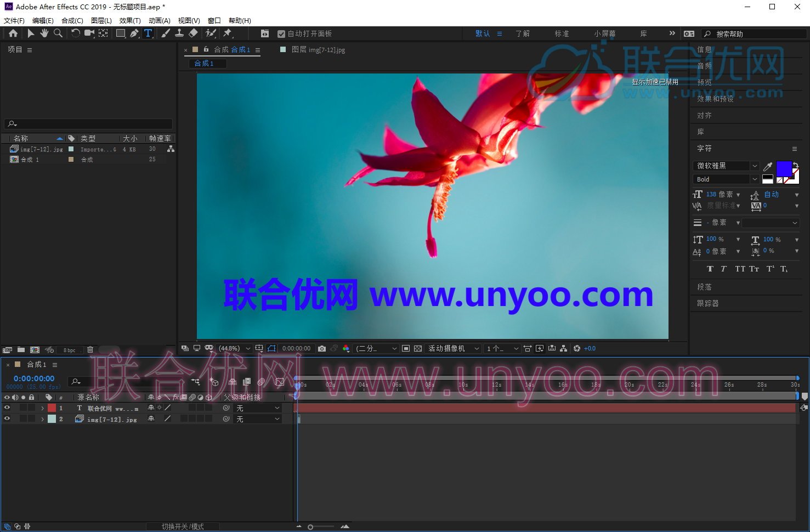Select the Zoom magnifier tool
Image resolution: width=810 pixels, height=532 pixels.
pyautogui.click(x=58, y=33)
